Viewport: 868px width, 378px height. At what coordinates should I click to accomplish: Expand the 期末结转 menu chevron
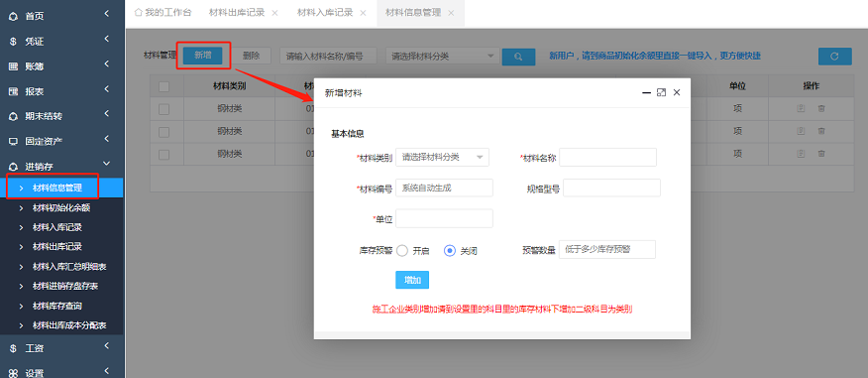tap(107, 114)
